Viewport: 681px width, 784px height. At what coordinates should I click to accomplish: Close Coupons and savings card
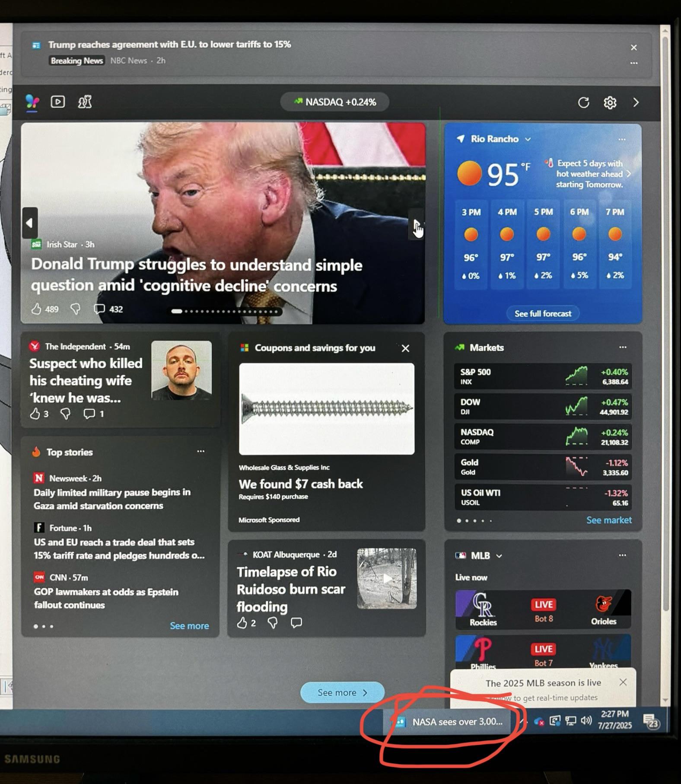(405, 348)
